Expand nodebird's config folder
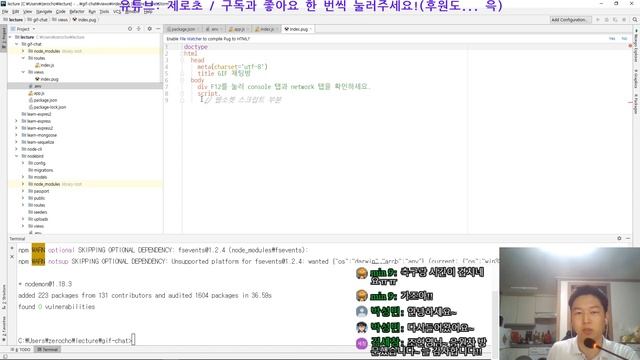Screen dimensions: 640x360 coord(23,163)
